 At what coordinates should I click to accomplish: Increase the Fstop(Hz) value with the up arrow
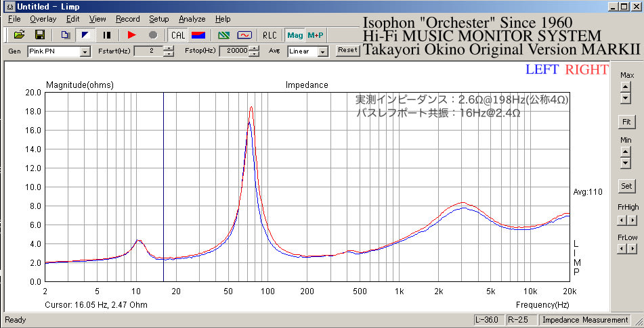pos(255,49)
